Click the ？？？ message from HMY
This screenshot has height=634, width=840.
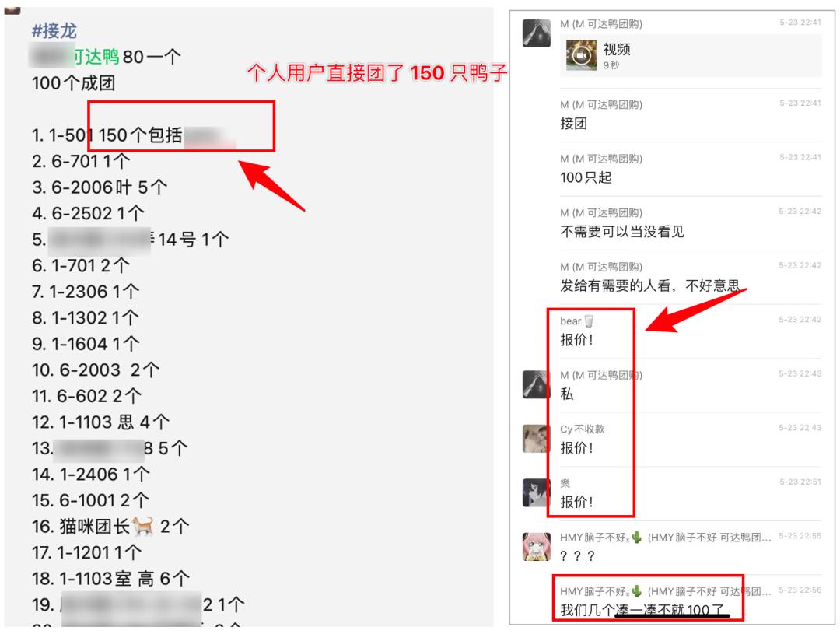click(x=577, y=555)
